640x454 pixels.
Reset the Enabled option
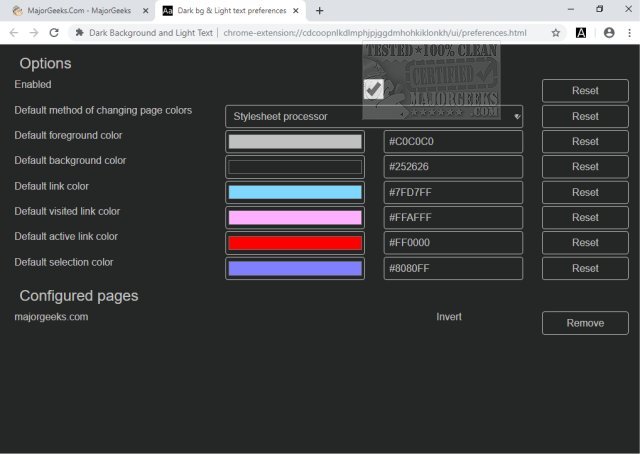pos(585,91)
